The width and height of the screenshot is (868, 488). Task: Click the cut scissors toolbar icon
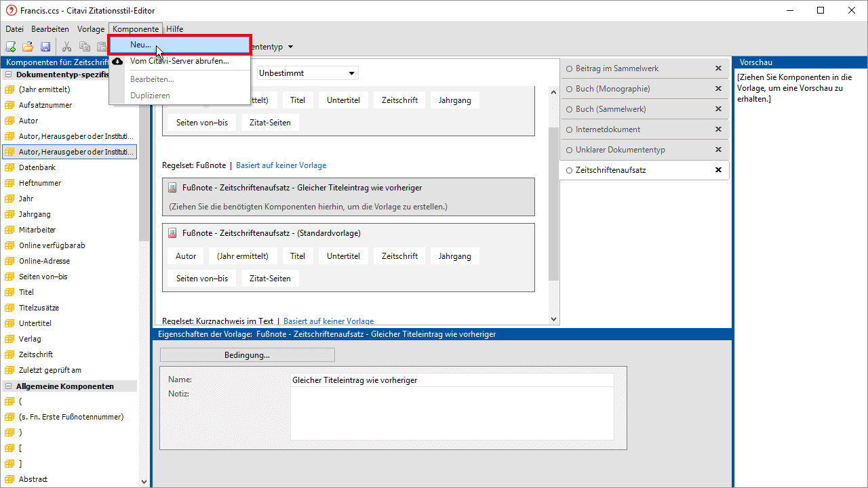[66, 47]
